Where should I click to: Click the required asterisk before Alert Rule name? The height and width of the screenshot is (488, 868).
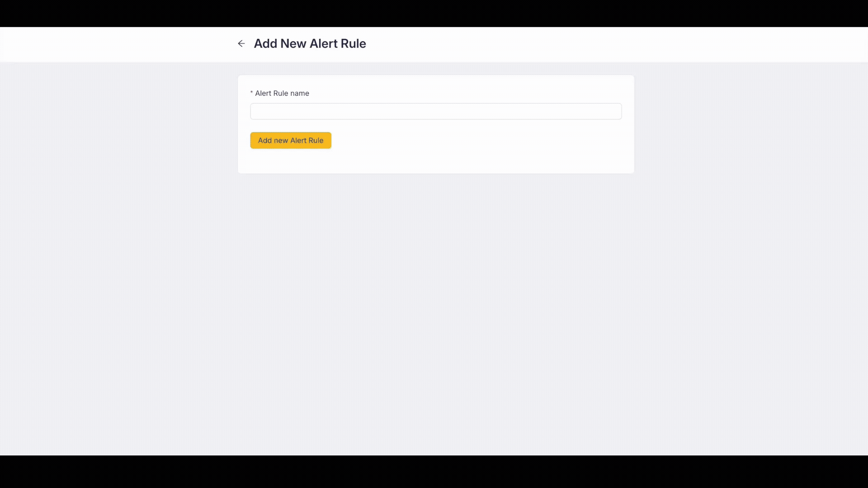[x=251, y=93]
